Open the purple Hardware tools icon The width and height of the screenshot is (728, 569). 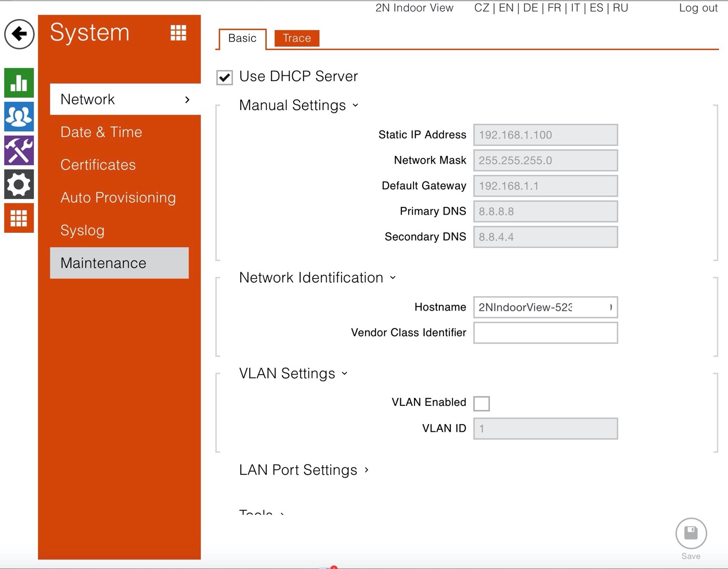[19, 150]
